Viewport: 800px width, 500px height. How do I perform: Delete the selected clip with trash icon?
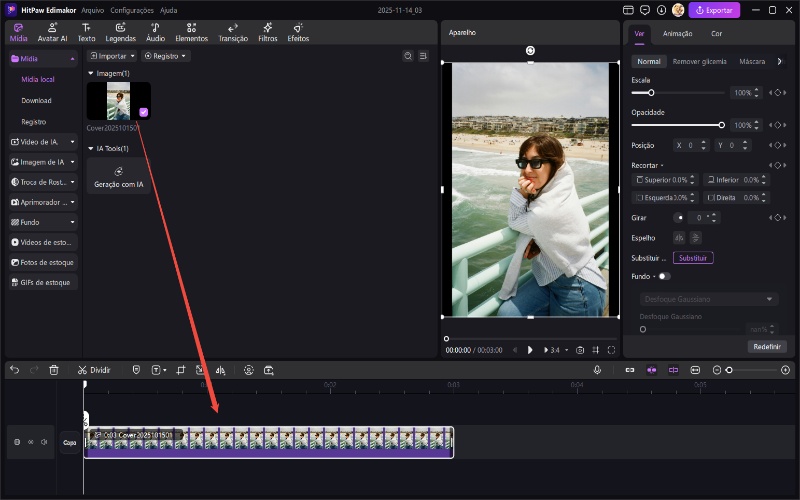[x=54, y=370]
